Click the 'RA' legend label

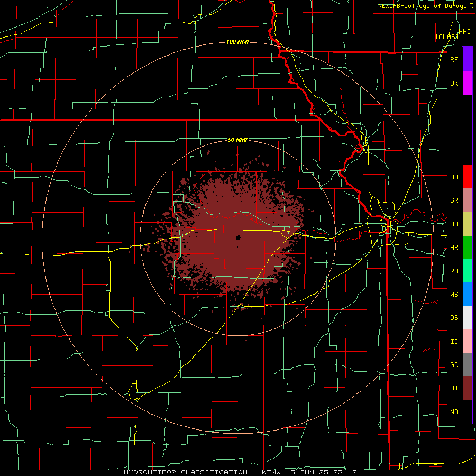454,271
